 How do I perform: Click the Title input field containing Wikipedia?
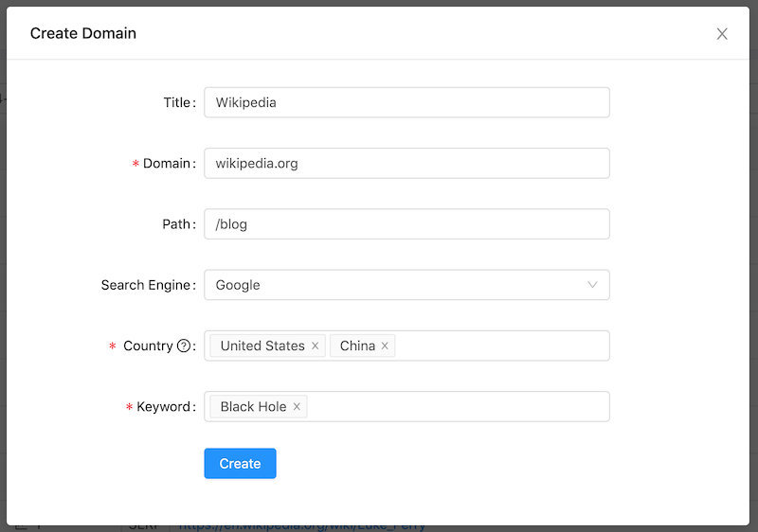[x=406, y=102]
